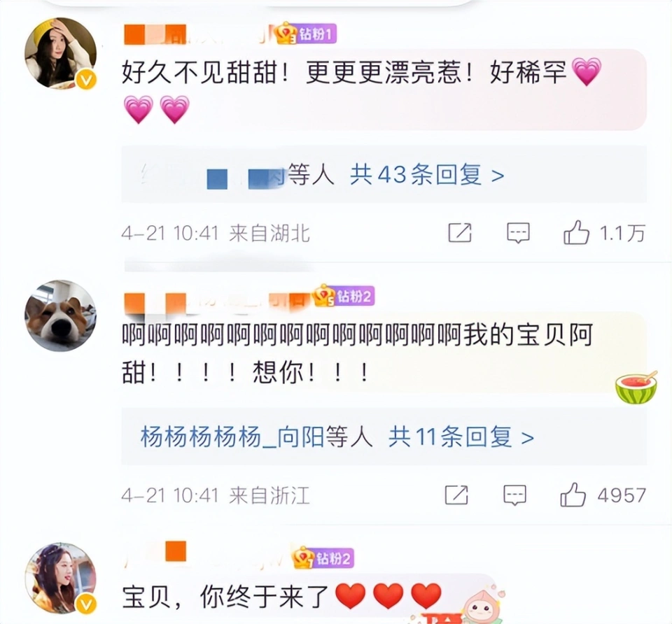Screen dimensions: 672x624
Task: Tap the 钻粉2 badge on the corgi comment
Action: (344, 296)
